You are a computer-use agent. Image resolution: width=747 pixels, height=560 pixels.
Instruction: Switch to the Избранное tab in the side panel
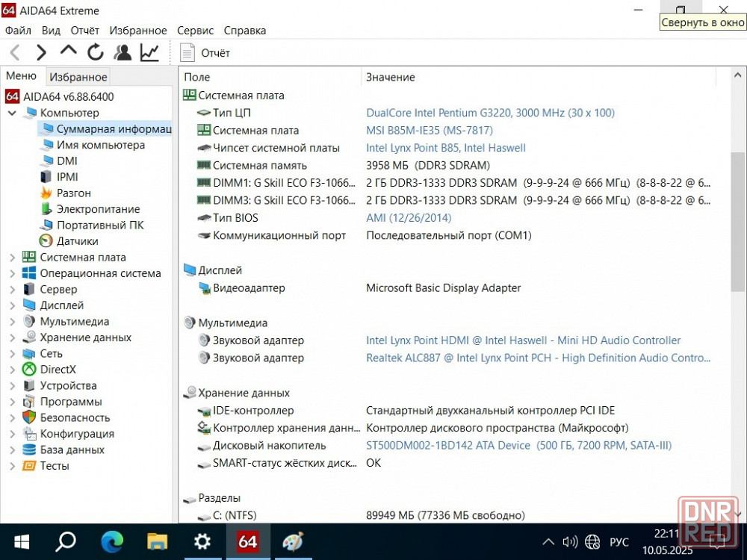coord(78,77)
